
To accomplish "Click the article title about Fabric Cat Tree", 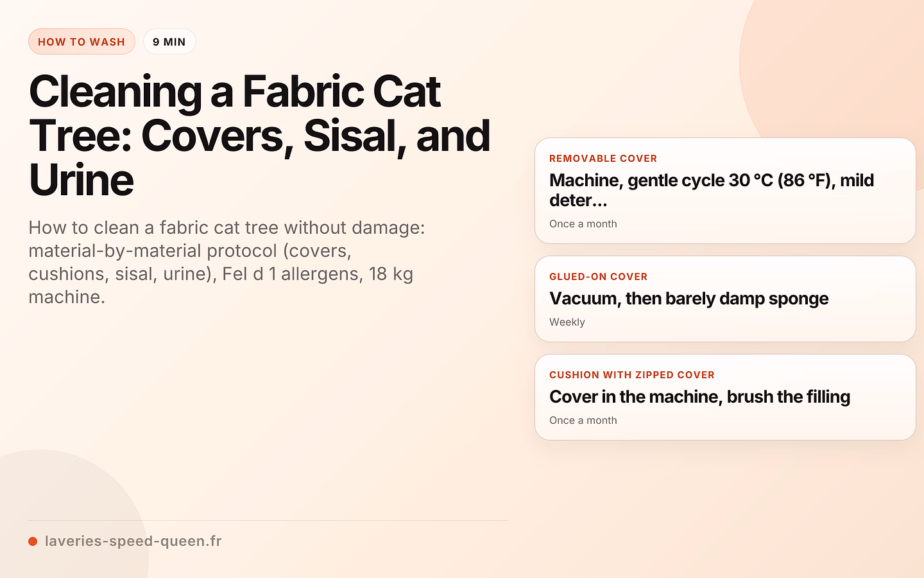I will coord(260,136).
